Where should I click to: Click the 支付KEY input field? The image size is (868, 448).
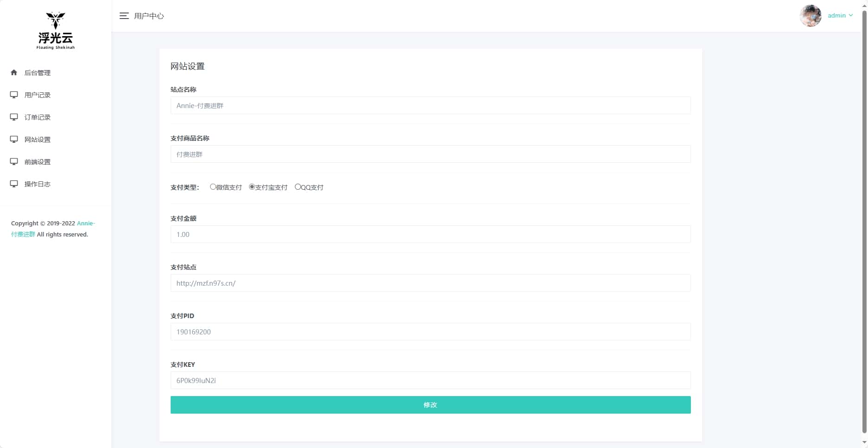tap(430, 380)
